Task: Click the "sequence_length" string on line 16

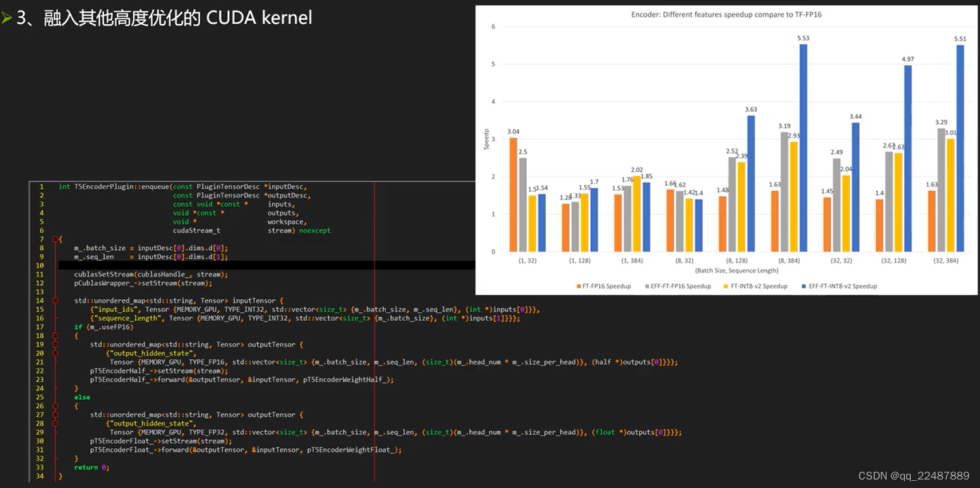Action: pos(128,318)
